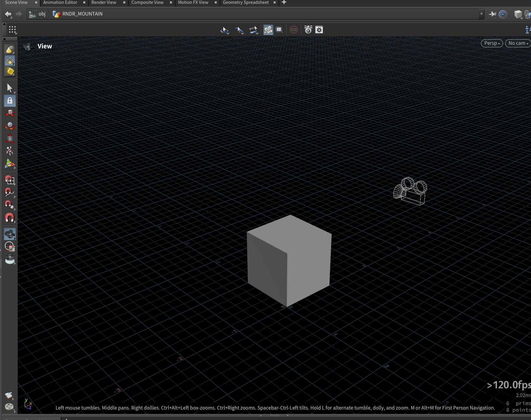Add a new pane tab with plus

click(284, 2)
